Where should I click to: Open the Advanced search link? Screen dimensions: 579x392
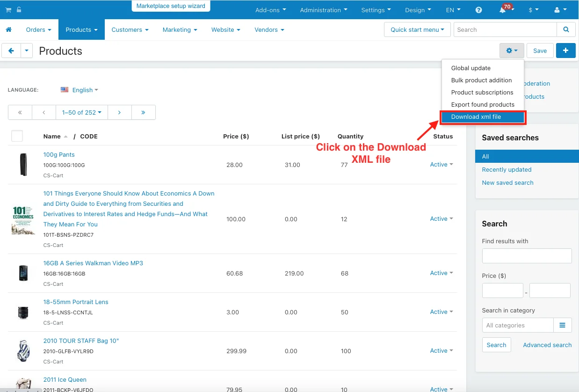point(547,345)
